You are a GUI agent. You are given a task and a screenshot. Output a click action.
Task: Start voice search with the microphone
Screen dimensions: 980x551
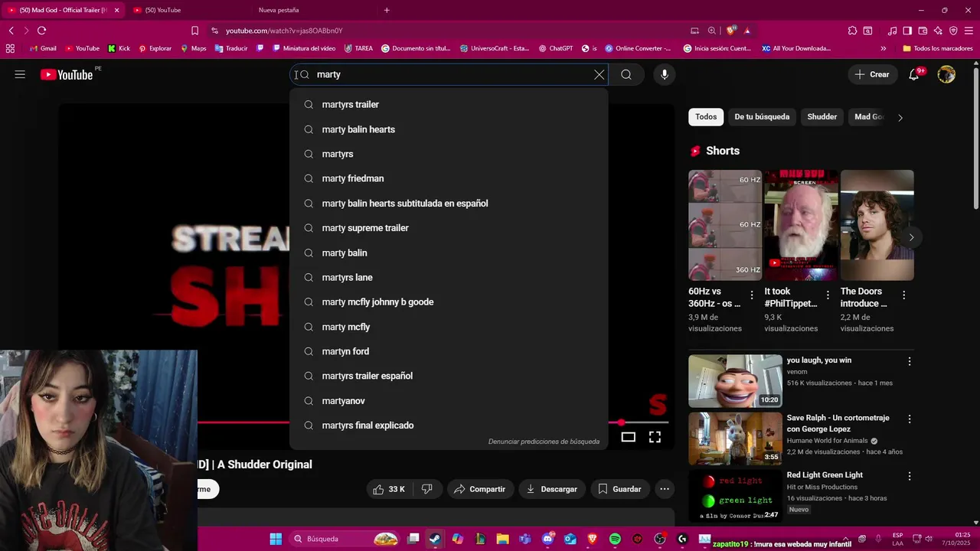pyautogui.click(x=665, y=74)
